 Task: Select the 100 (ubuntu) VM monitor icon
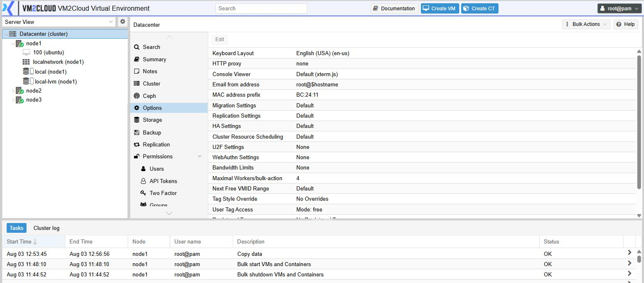[x=26, y=52]
